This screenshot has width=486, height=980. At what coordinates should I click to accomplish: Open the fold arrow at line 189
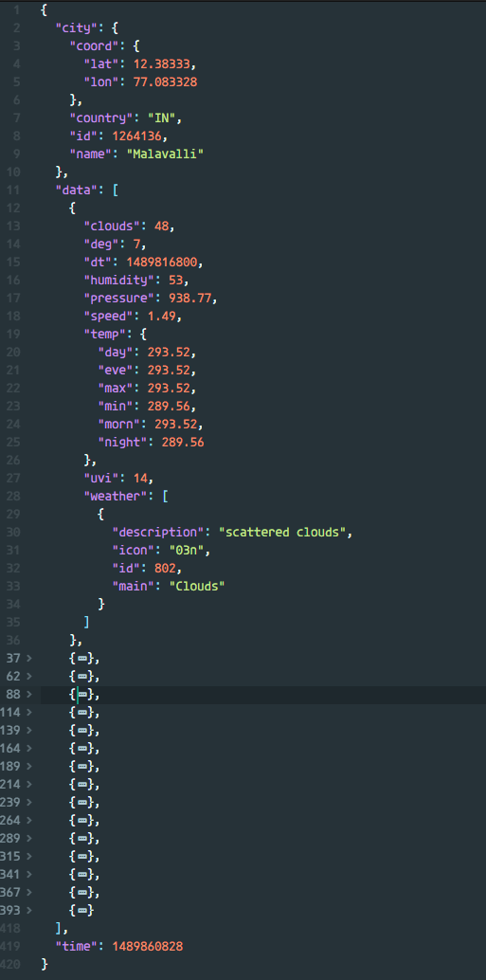click(29, 766)
